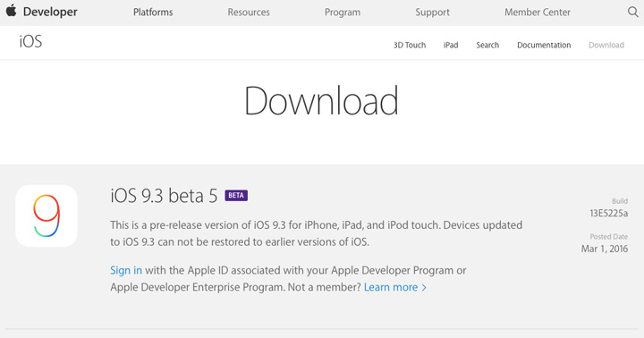Click the Sign in link

click(126, 270)
